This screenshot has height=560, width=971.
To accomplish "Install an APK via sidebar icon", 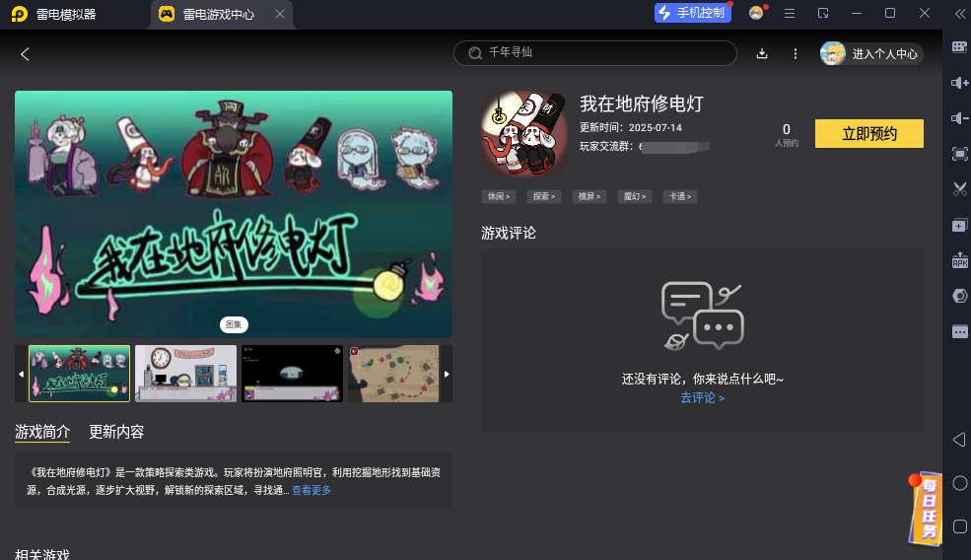I will click(959, 260).
